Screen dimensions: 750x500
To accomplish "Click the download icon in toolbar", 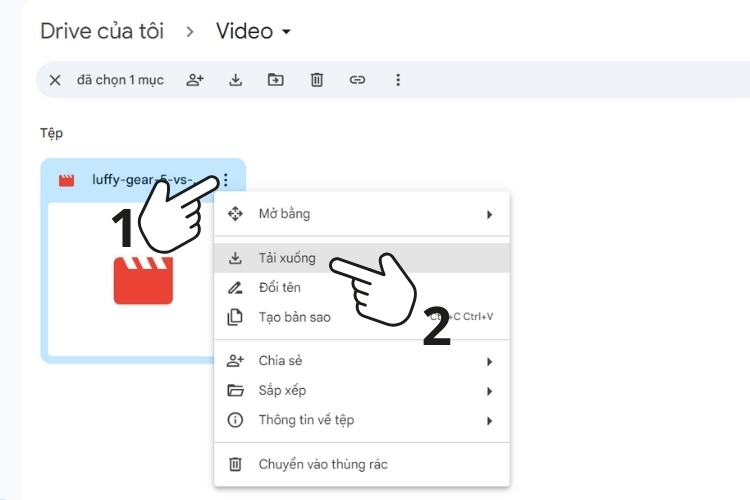I will tap(235, 79).
